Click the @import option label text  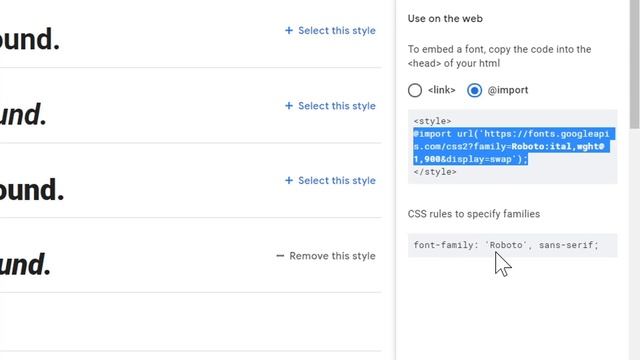508,90
